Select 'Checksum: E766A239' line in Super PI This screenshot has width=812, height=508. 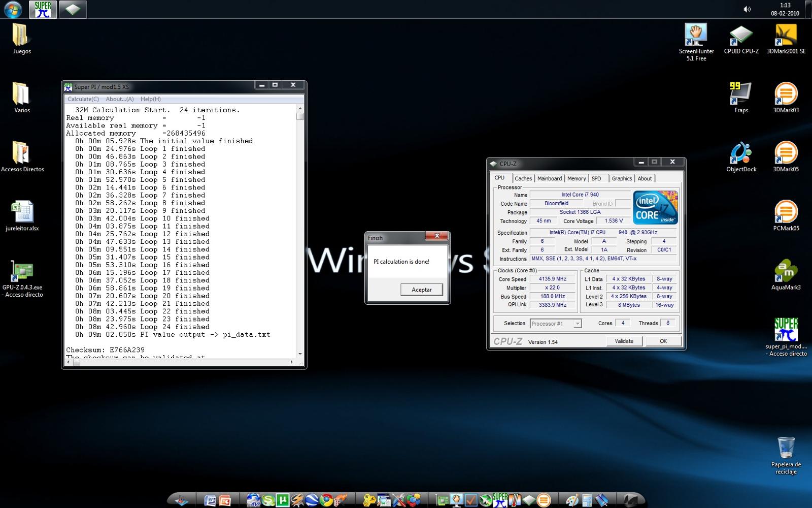coord(106,350)
